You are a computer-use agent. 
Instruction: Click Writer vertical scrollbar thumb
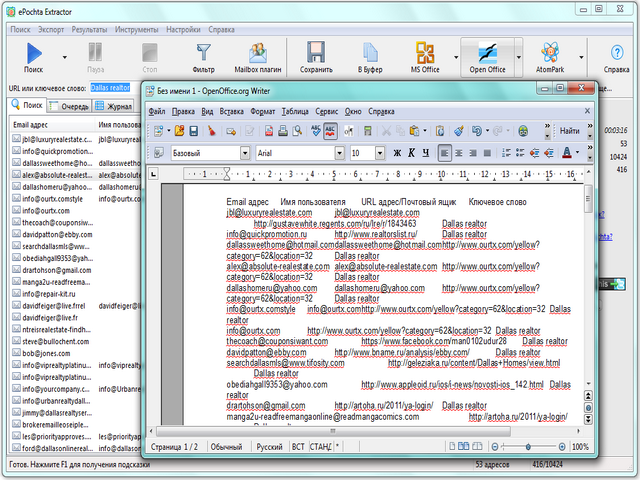(x=588, y=199)
